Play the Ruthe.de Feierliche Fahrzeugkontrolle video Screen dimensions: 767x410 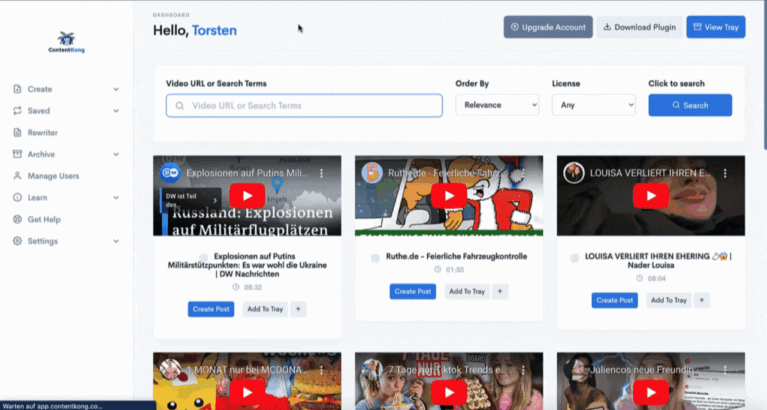tap(449, 196)
